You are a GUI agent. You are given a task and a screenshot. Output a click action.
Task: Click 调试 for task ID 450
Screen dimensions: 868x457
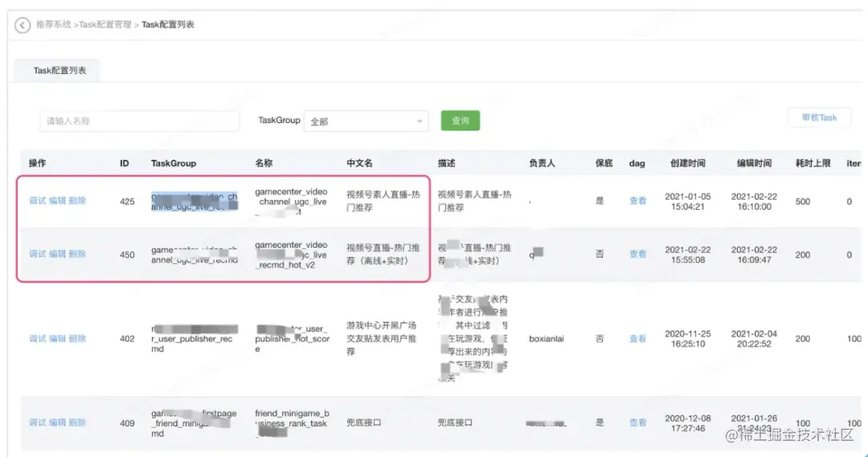[37, 253]
